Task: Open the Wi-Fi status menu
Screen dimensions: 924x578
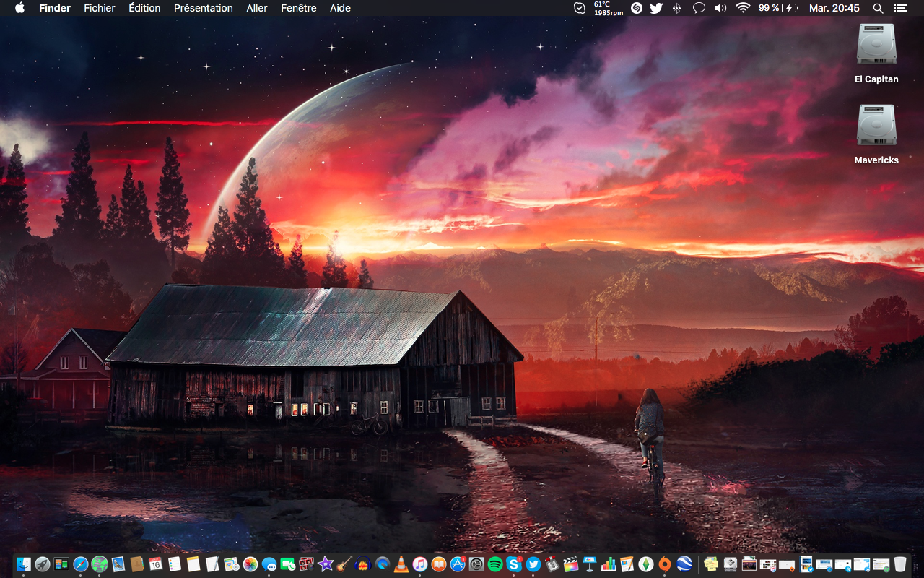Action: [743, 8]
